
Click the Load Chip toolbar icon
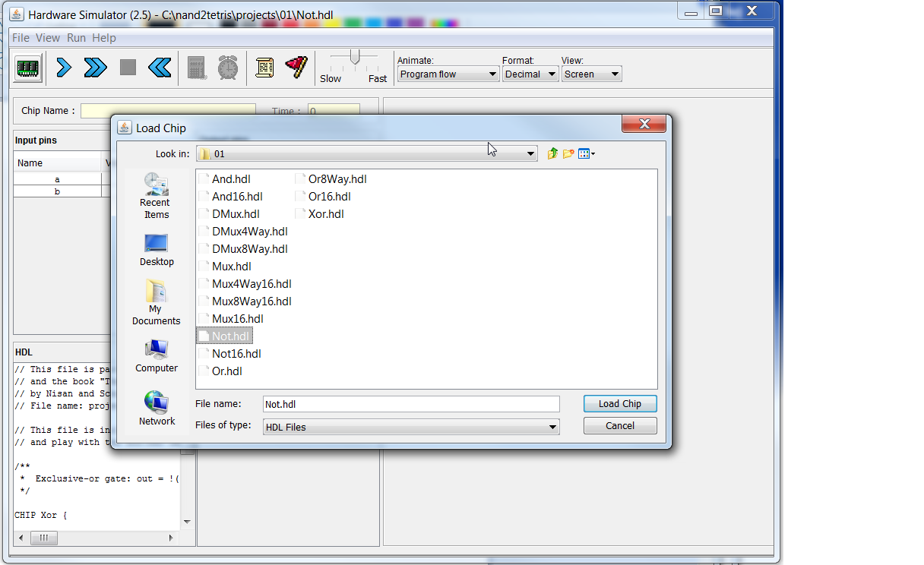(29, 68)
